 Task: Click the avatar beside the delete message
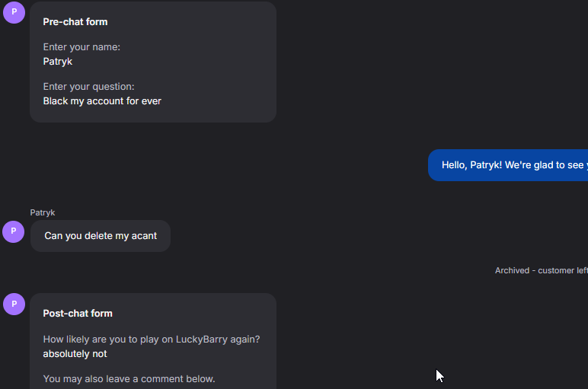(14, 231)
